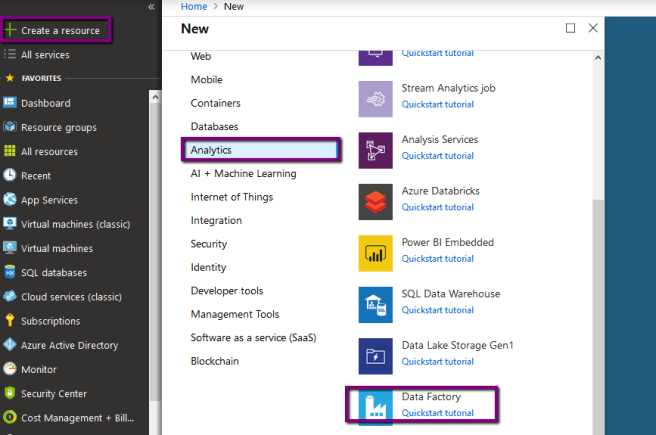Select the Analysis Services icon

375,150
